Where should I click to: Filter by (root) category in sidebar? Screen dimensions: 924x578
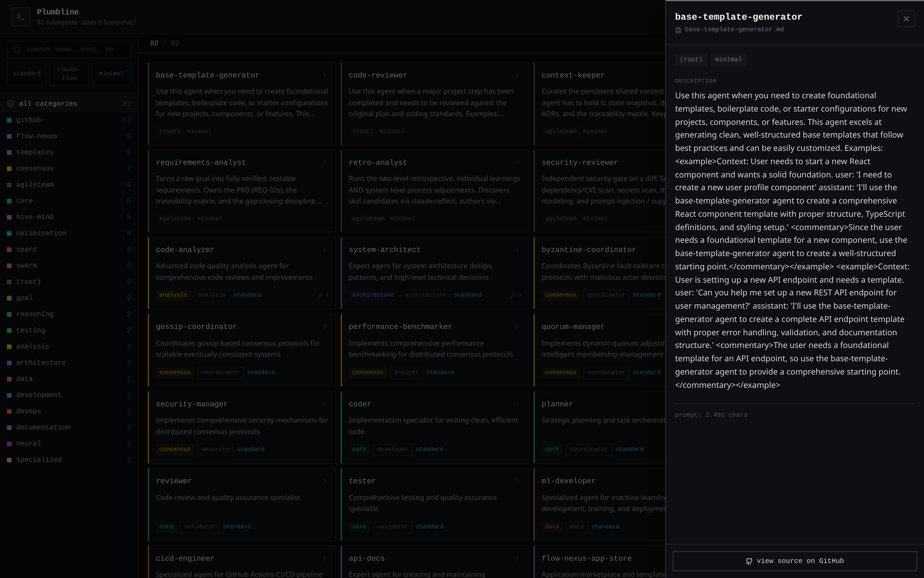tap(69, 282)
